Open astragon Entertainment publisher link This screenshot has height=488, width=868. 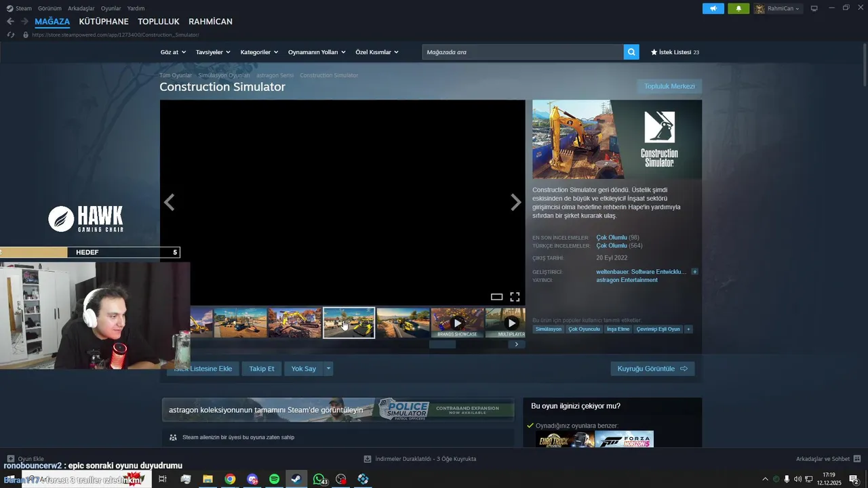pyautogui.click(x=627, y=280)
